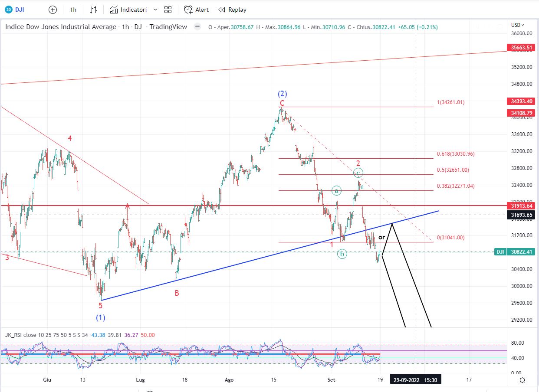The width and height of the screenshot is (539, 392).
Task: Create an Alert from the toolbar
Action: tap(196, 10)
